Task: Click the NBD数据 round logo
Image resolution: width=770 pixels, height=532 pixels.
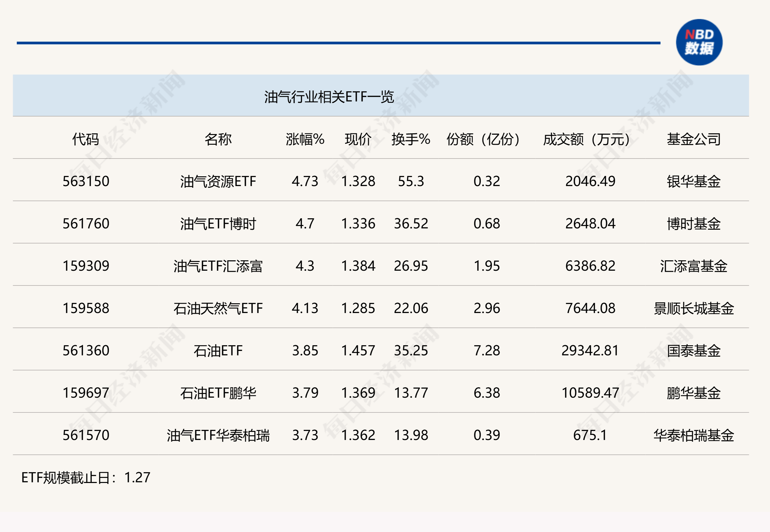Action: pos(699,42)
